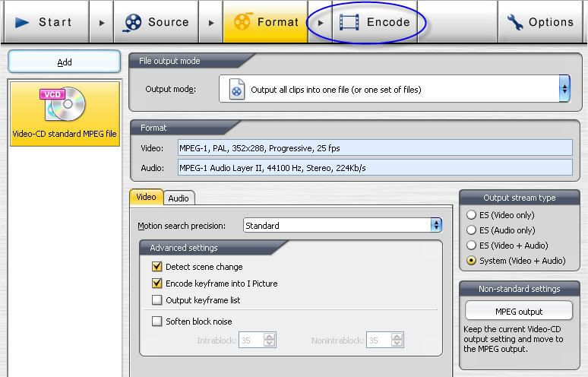Open the Options wrench button
This screenshot has width=588, height=377.
coord(540,22)
